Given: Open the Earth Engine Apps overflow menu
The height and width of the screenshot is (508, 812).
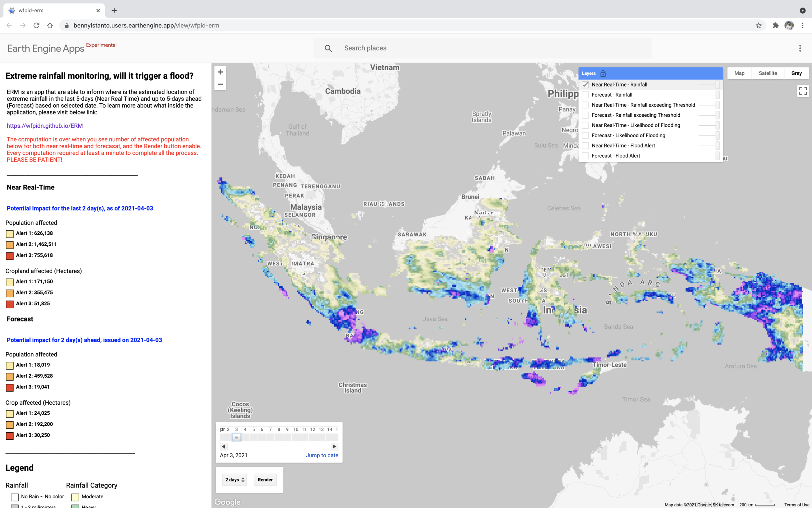Looking at the screenshot, I should [x=800, y=48].
